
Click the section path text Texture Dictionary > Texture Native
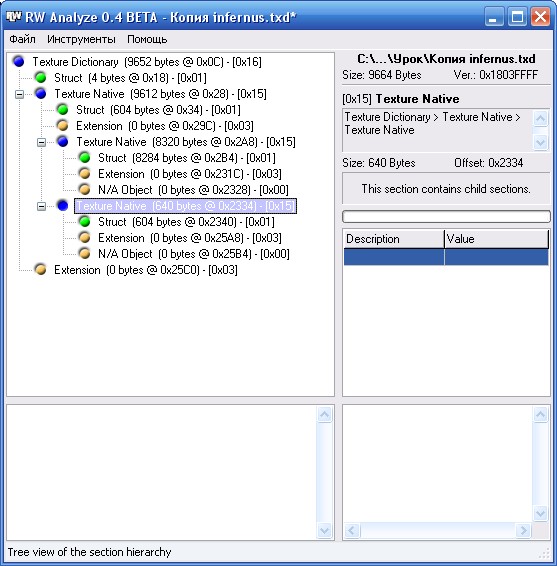[x=432, y=123]
